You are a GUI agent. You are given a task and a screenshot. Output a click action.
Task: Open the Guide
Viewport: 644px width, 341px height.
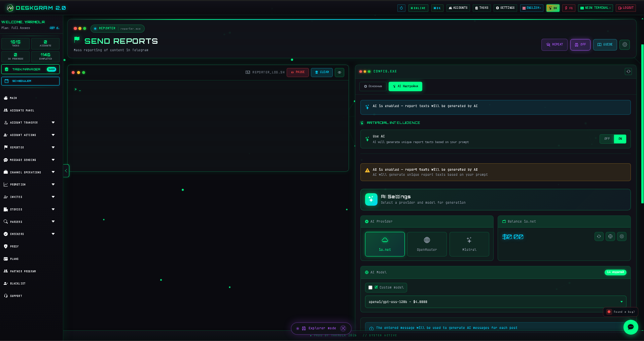pos(605,44)
